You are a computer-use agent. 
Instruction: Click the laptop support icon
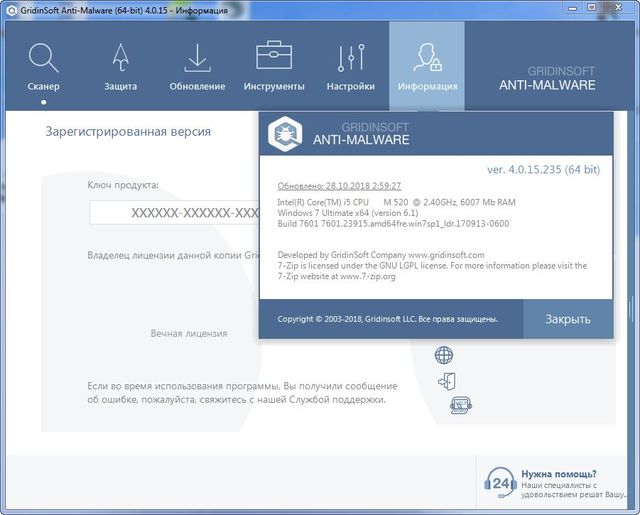coord(460,405)
